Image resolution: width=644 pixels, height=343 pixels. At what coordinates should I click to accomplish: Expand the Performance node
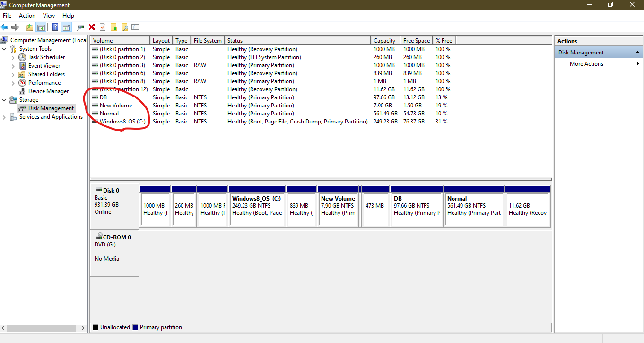tap(13, 83)
